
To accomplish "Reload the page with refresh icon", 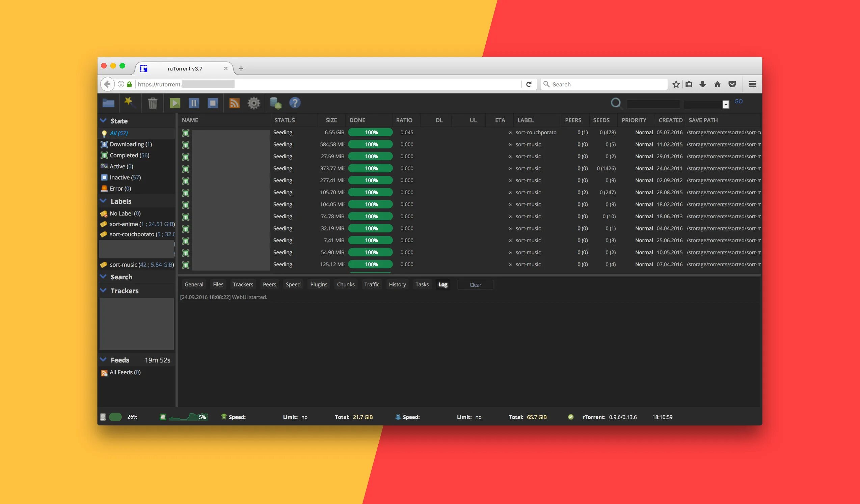I will 529,84.
